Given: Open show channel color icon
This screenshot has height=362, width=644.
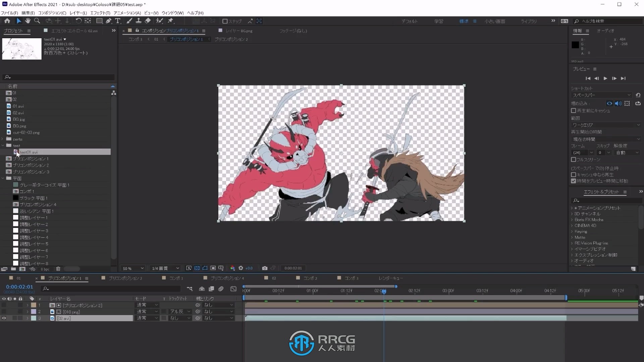Looking at the screenshot, I should (232, 268).
